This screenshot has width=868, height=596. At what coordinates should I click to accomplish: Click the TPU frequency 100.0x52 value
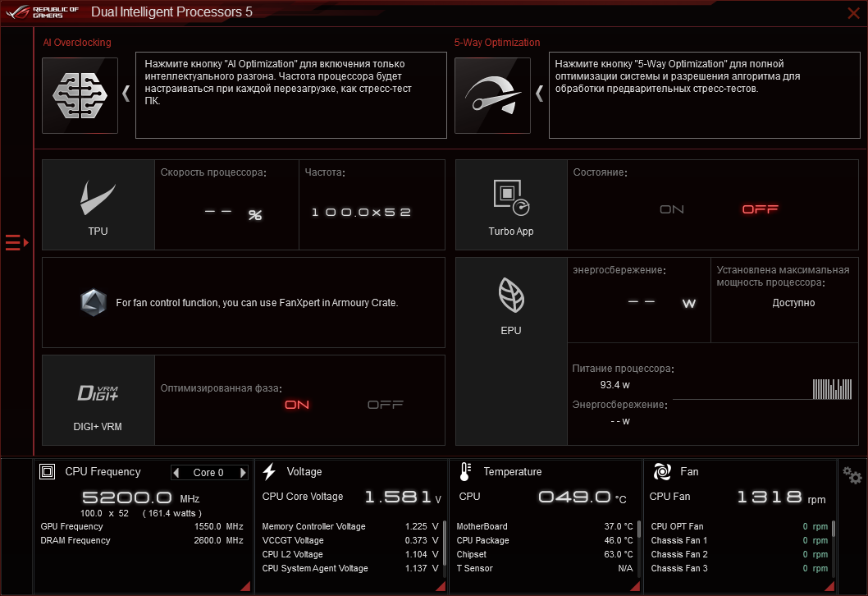[x=361, y=212]
